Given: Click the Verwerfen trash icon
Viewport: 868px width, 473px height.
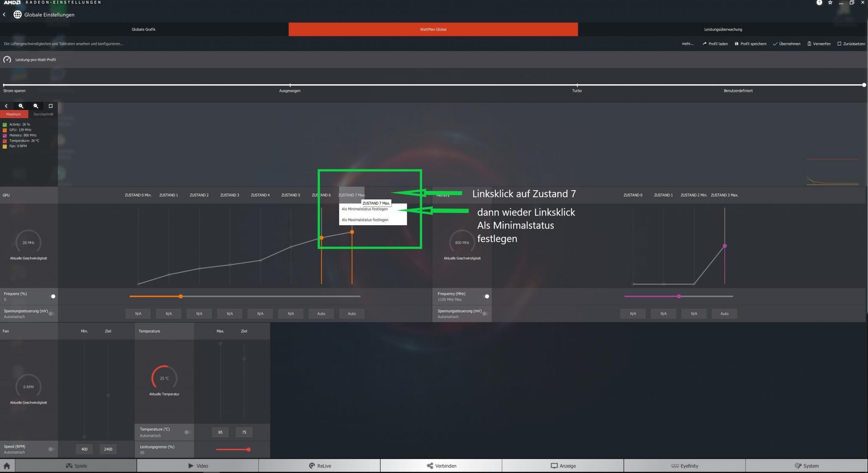Looking at the screenshot, I should [809, 44].
